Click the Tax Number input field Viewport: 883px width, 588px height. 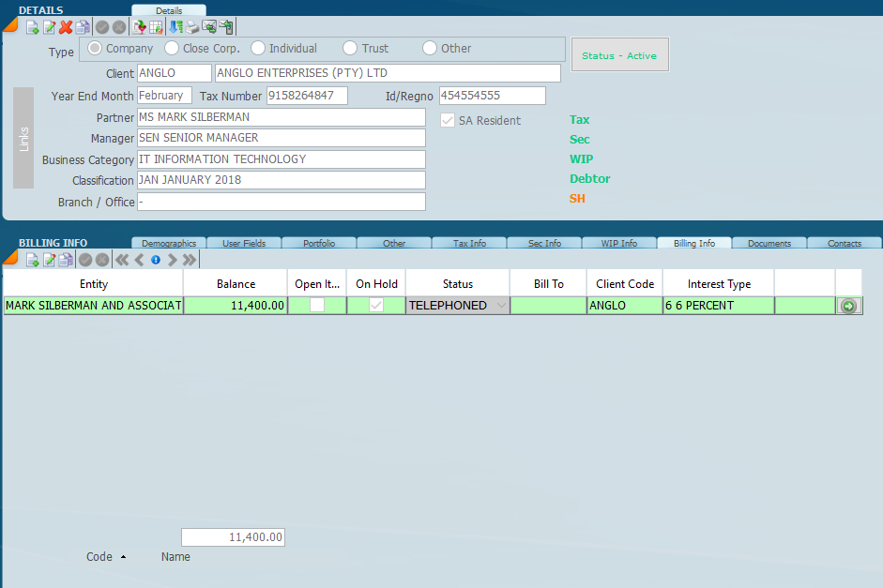coord(307,96)
